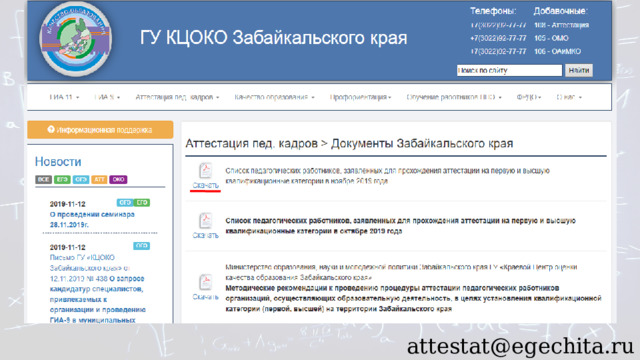
Task: Click the Добавочные heading
Action: tap(560, 11)
